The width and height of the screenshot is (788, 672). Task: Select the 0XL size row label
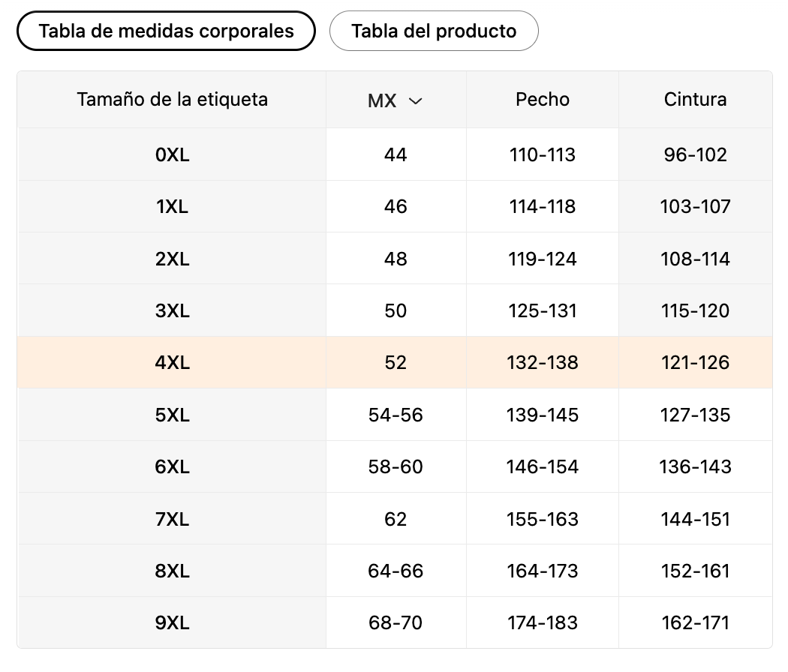(172, 154)
